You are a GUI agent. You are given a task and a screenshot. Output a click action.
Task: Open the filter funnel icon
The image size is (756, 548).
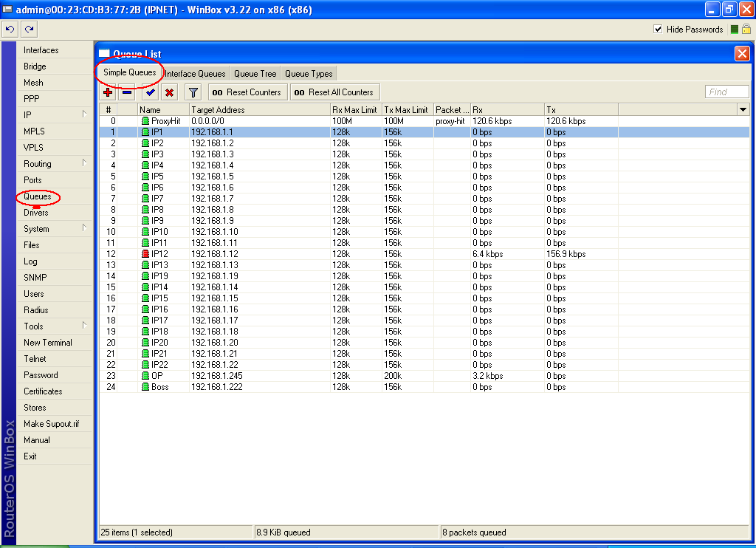click(x=193, y=92)
